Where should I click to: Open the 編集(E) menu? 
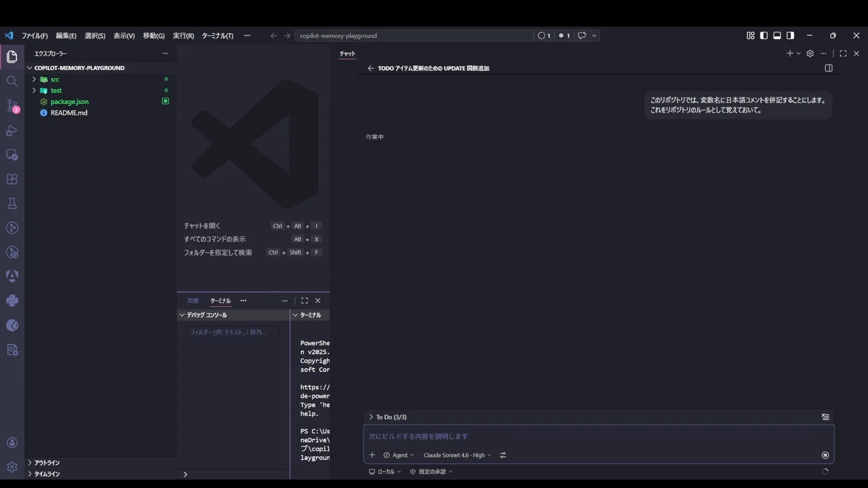coord(66,36)
